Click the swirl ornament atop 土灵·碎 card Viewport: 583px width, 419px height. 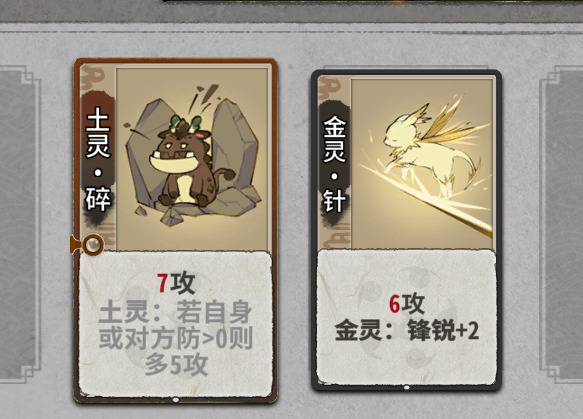pyautogui.click(x=92, y=77)
